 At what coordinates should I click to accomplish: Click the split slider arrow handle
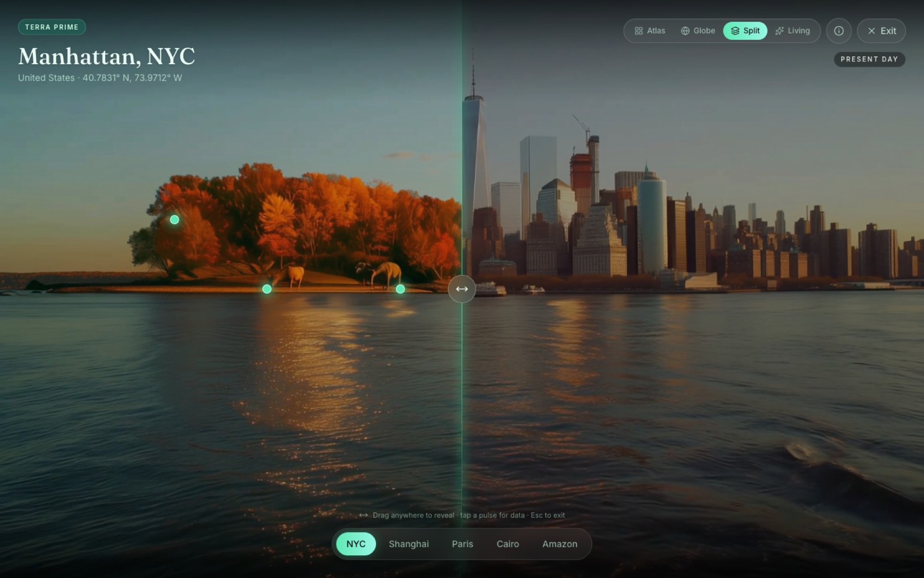coord(462,289)
